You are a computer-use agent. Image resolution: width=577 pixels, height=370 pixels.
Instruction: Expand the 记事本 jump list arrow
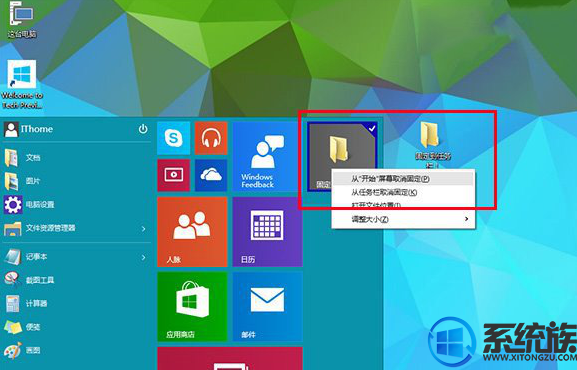(x=144, y=257)
